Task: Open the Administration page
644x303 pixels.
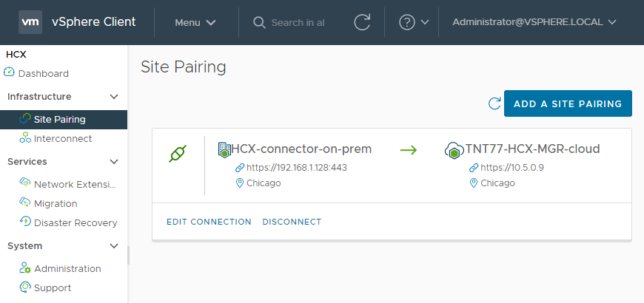Action: pyautogui.click(x=67, y=268)
